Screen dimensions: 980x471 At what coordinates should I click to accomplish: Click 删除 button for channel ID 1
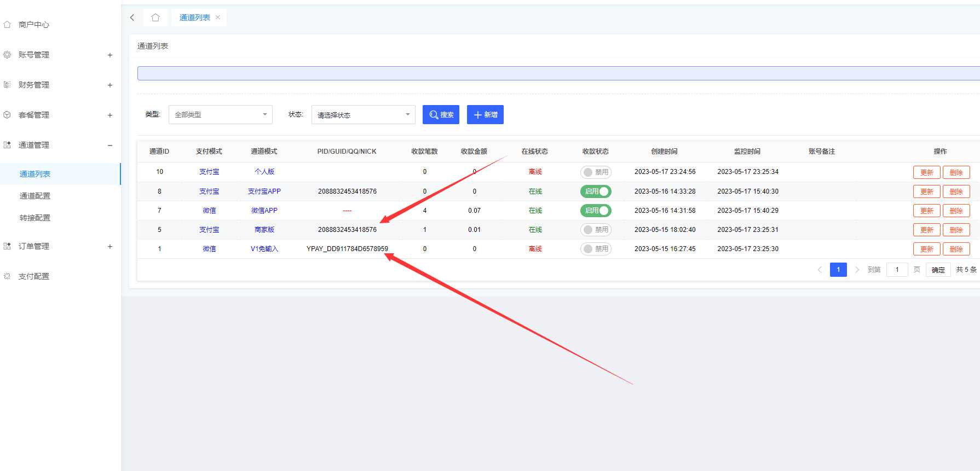(956, 249)
